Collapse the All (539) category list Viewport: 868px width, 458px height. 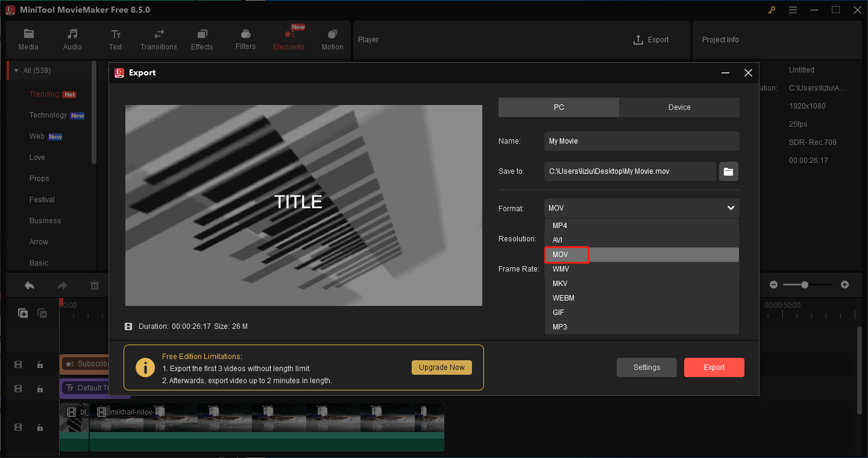[15, 70]
